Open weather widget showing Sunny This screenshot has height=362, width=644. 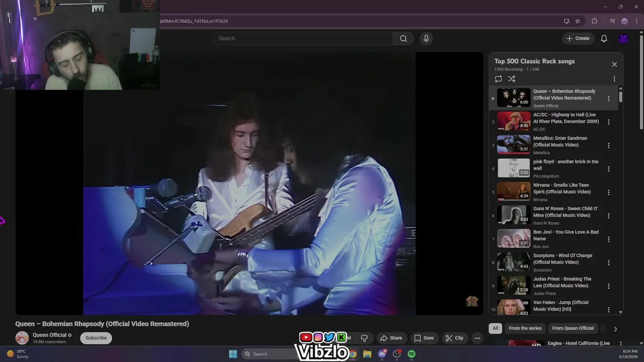(x=18, y=354)
